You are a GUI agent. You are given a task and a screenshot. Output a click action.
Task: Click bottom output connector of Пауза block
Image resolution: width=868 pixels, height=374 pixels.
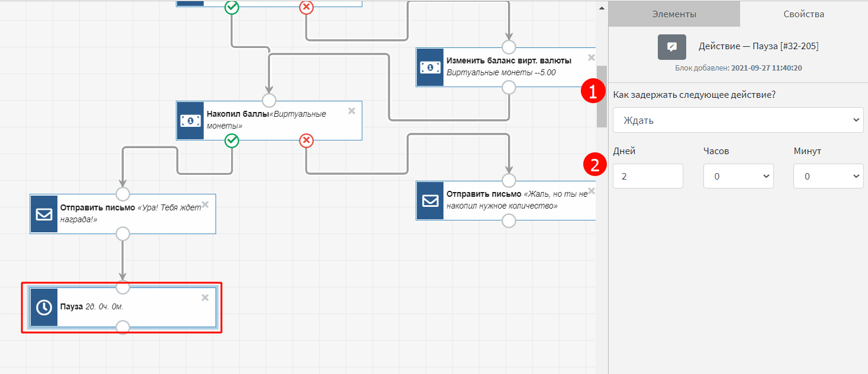[x=123, y=327]
